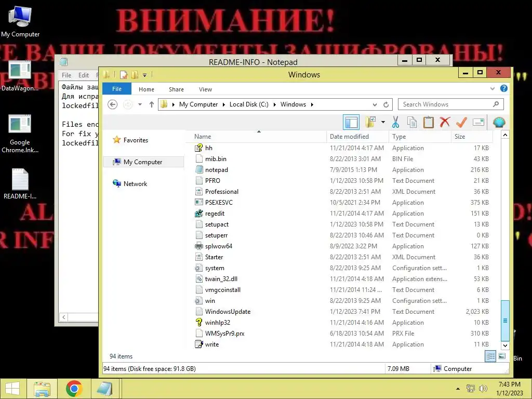Image resolution: width=532 pixels, height=399 pixels.
Task: Expand the ribbon chevron
Action: click(x=493, y=88)
